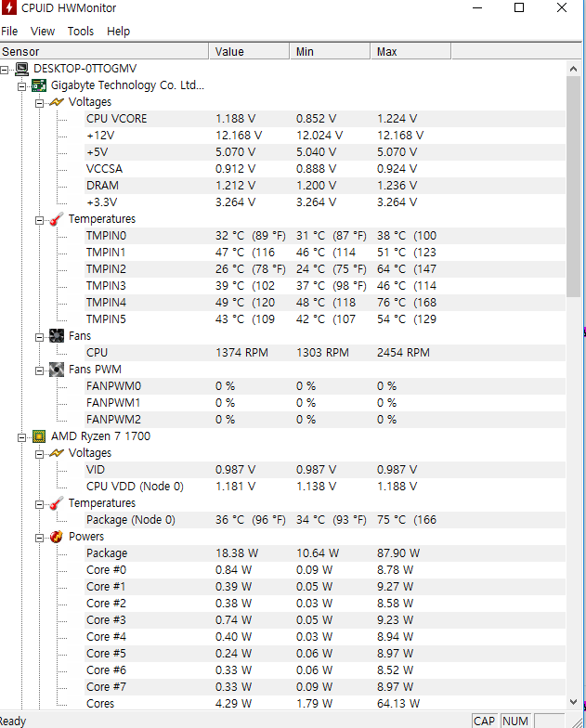Collapse the Powers group expander
586x728 pixels.
tap(39, 538)
